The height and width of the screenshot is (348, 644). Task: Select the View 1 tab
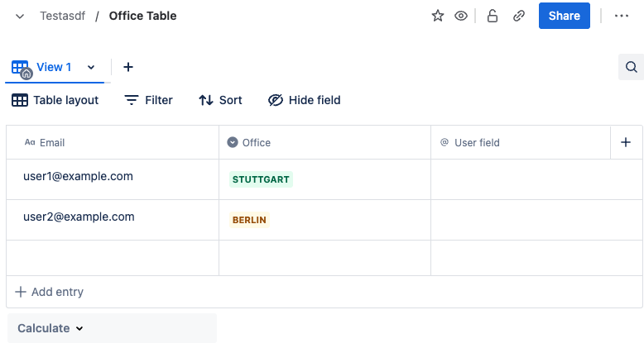[53, 67]
